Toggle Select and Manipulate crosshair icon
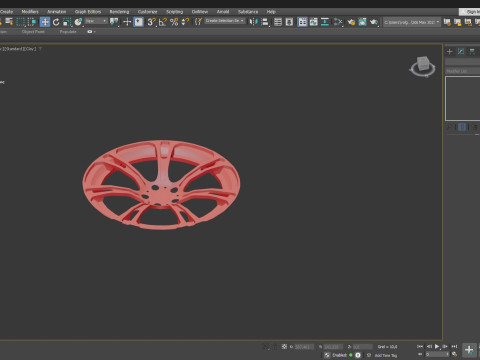The width and height of the screenshot is (480, 360). click(x=127, y=22)
